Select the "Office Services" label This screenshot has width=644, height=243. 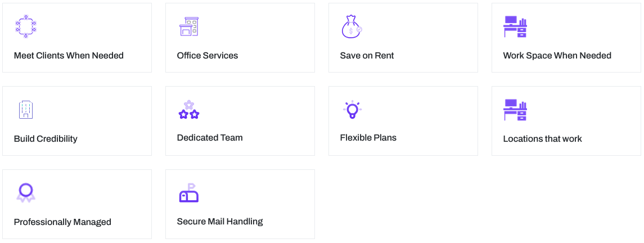208,56
